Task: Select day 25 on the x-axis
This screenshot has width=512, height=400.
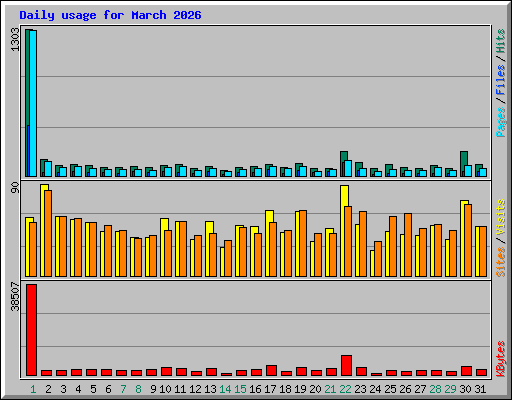Action: pos(390,389)
